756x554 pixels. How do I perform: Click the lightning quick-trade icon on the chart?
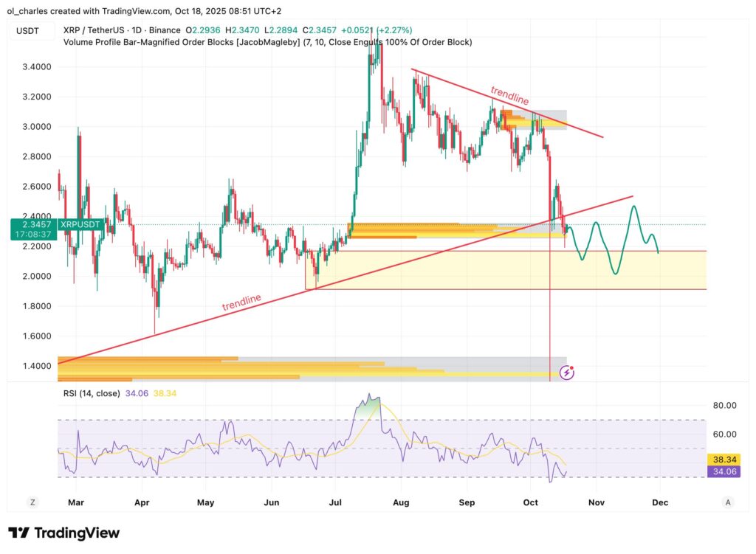pos(566,373)
